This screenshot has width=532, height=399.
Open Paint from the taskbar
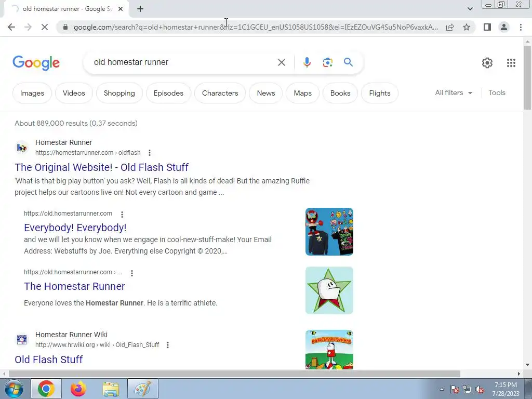[142, 389]
